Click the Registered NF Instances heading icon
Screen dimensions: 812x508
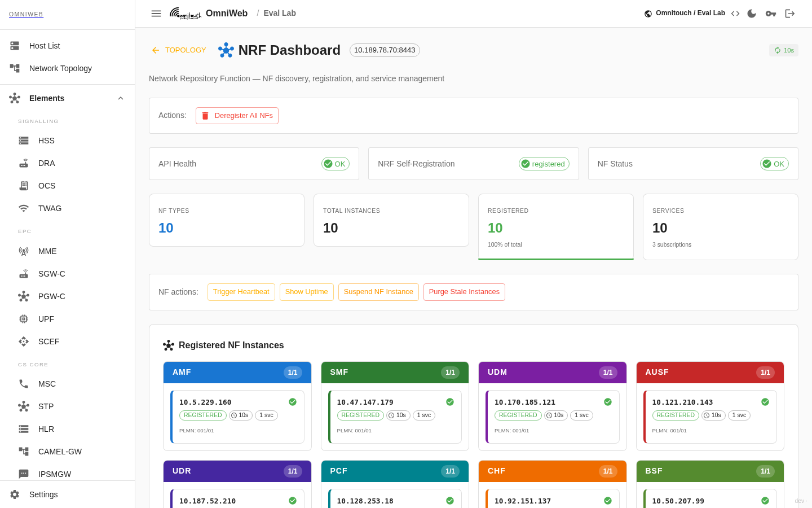point(169,345)
